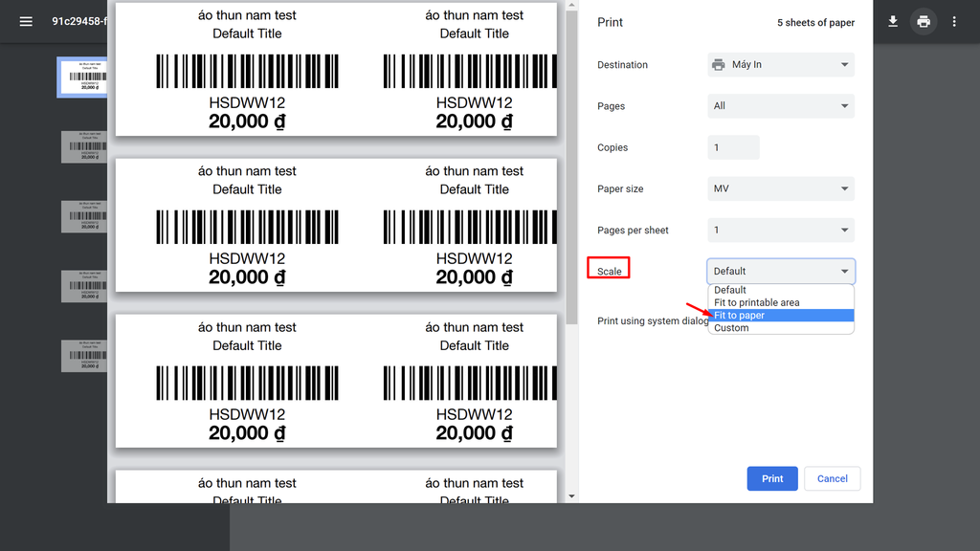The image size is (980, 551).
Task: Click the Destination label
Action: [622, 65]
